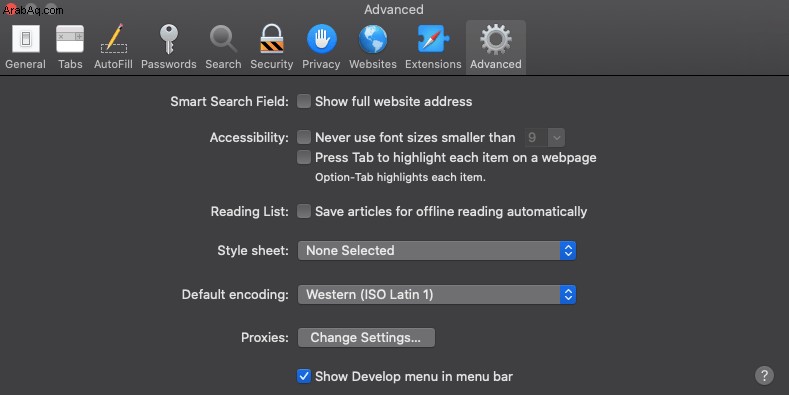Image resolution: width=789 pixels, height=395 pixels.
Task: Open Websites globe preferences pane
Action: click(x=373, y=47)
